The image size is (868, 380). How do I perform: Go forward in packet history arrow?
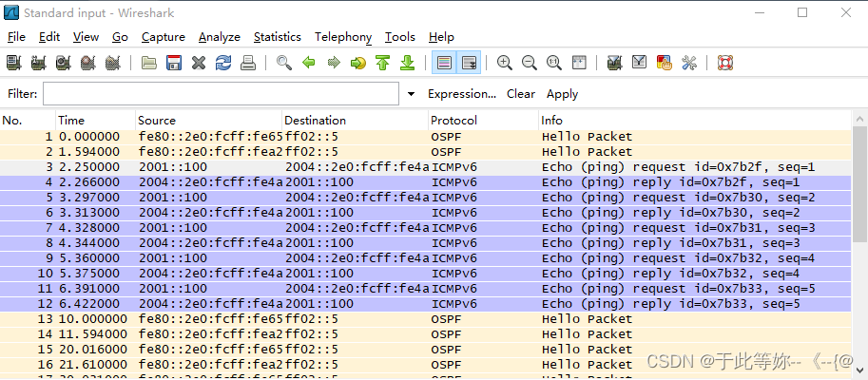coord(334,63)
